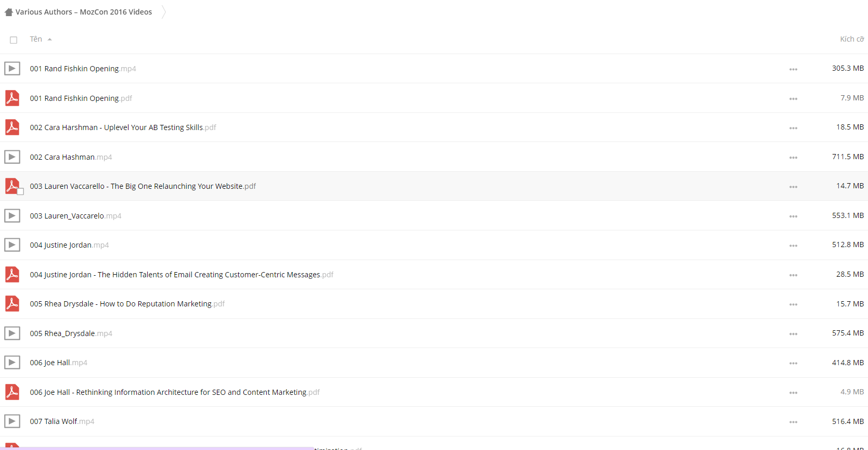
Task: Tick the select-all checkbox in header
Action: pos(14,40)
